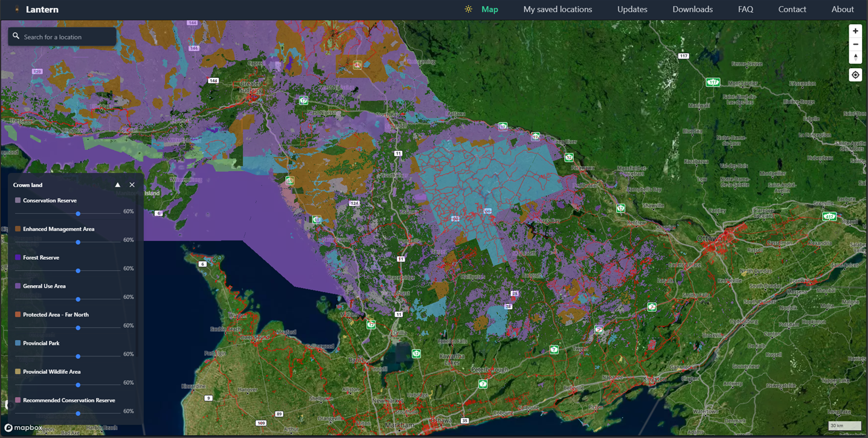The height and width of the screenshot is (438, 868).
Task: Toggle the Provincial Park layer swatch
Action: click(18, 343)
